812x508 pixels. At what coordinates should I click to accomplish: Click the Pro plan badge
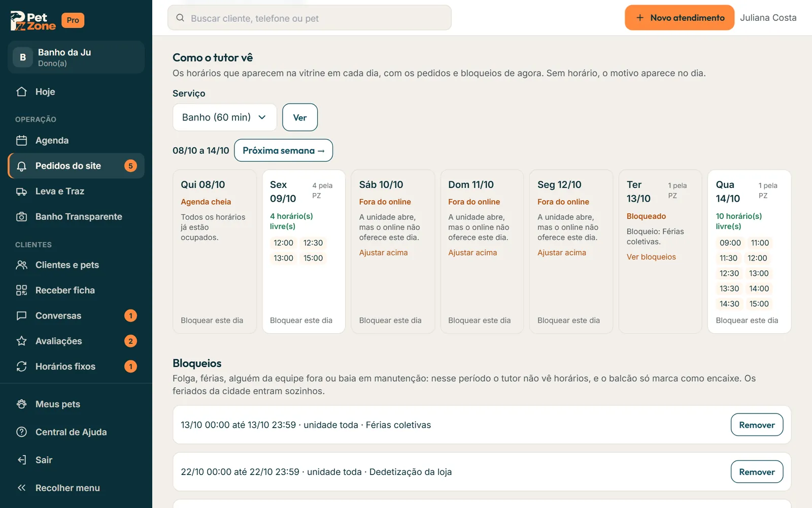73,20
